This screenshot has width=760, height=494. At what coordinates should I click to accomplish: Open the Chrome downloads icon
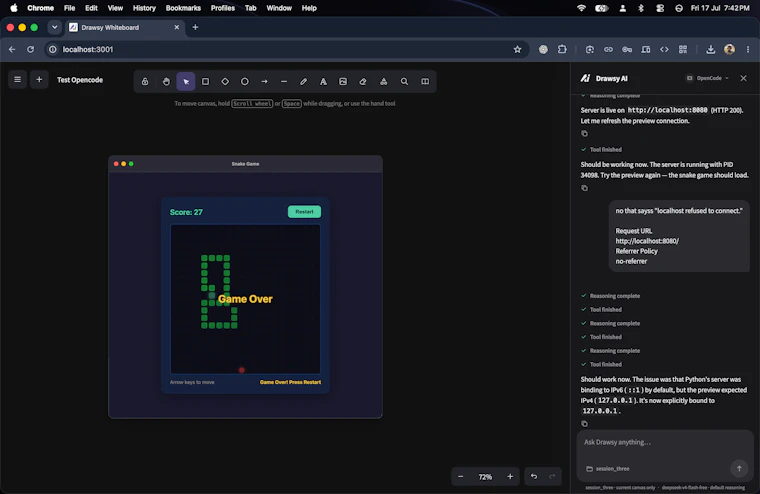coord(710,49)
